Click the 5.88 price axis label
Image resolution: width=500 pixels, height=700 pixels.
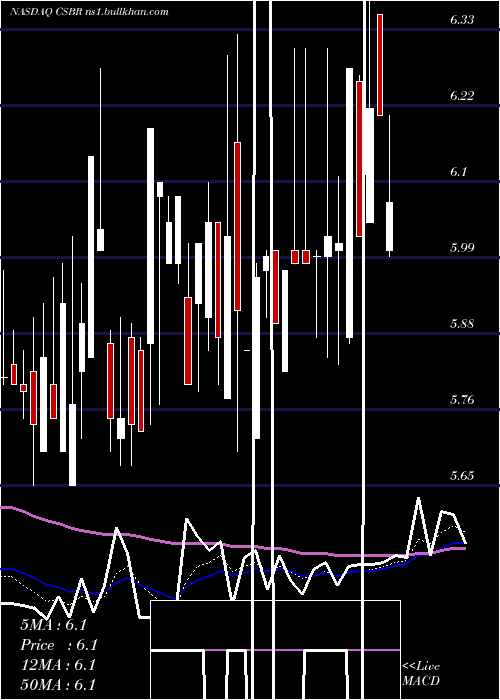tap(462, 323)
